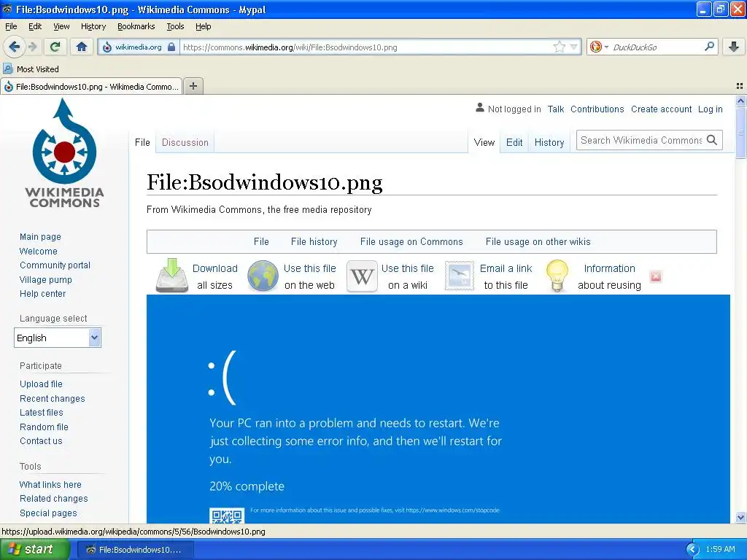The width and height of the screenshot is (747, 560).
Task: Open the History menu
Action: (93, 26)
